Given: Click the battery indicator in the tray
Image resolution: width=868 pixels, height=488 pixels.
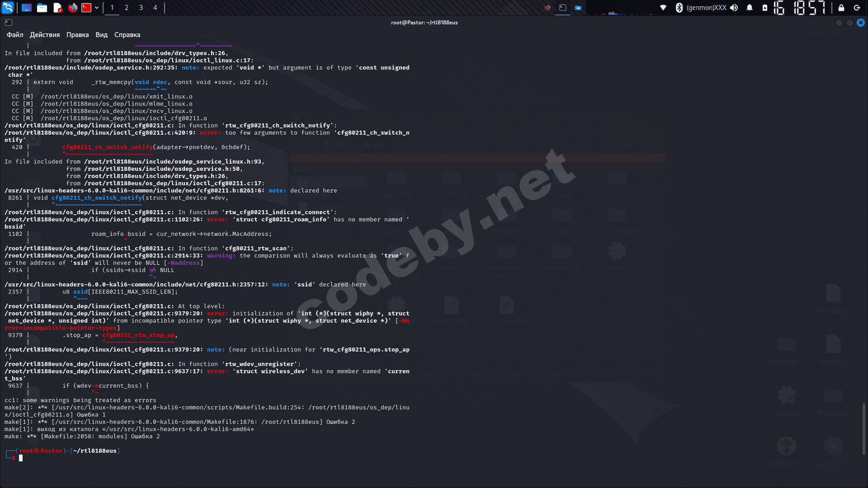Looking at the screenshot, I should tap(764, 8).
